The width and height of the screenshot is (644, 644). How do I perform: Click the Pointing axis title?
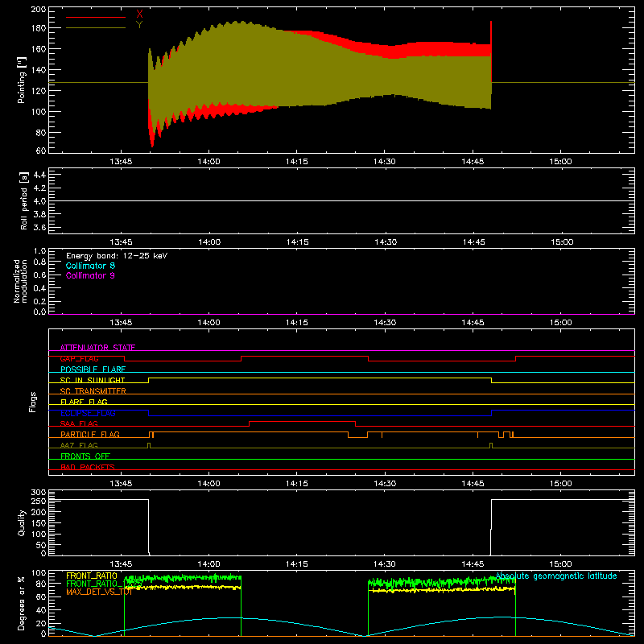pyautogui.click(x=22, y=80)
